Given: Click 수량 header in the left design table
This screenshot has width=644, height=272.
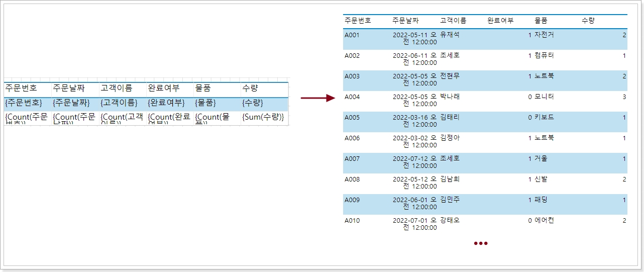Looking at the screenshot, I should click(x=250, y=88).
